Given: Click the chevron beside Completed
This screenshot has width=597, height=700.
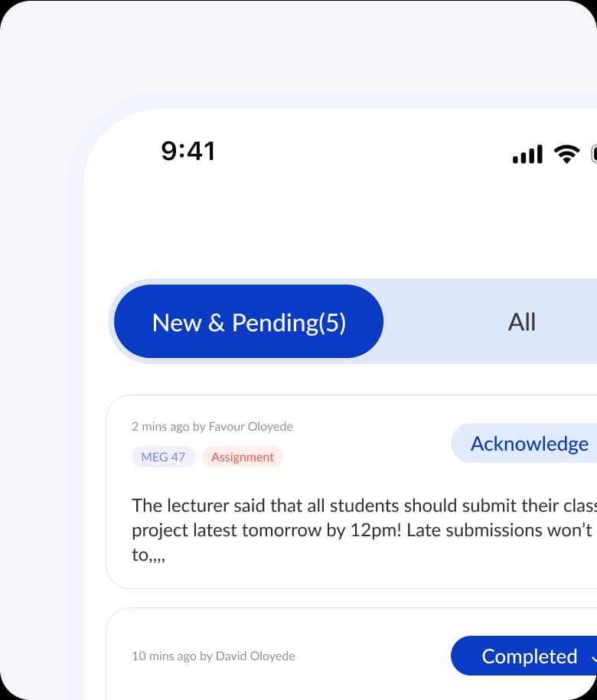Looking at the screenshot, I should tap(593, 656).
